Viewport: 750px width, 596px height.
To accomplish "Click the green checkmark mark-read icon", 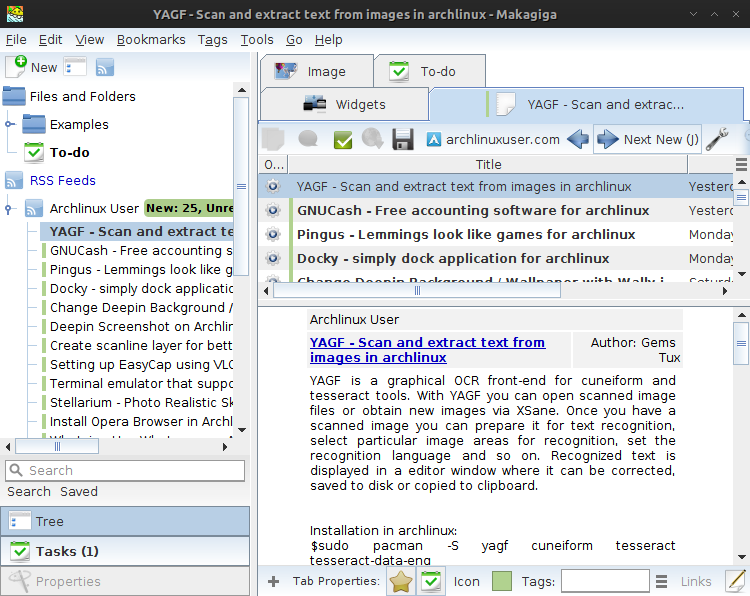I will tap(342, 139).
